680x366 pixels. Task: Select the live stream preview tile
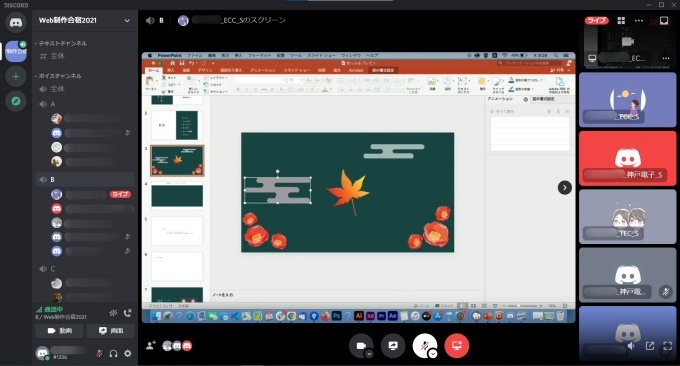coord(628,41)
